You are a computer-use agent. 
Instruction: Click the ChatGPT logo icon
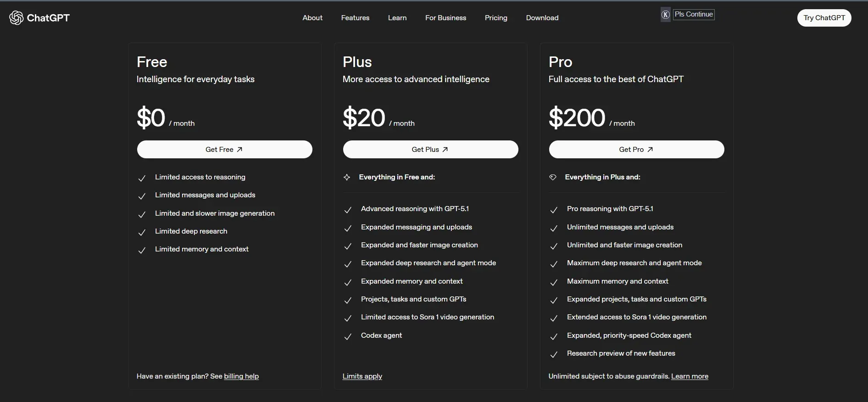pyautogui.click(x=16, y=17)
